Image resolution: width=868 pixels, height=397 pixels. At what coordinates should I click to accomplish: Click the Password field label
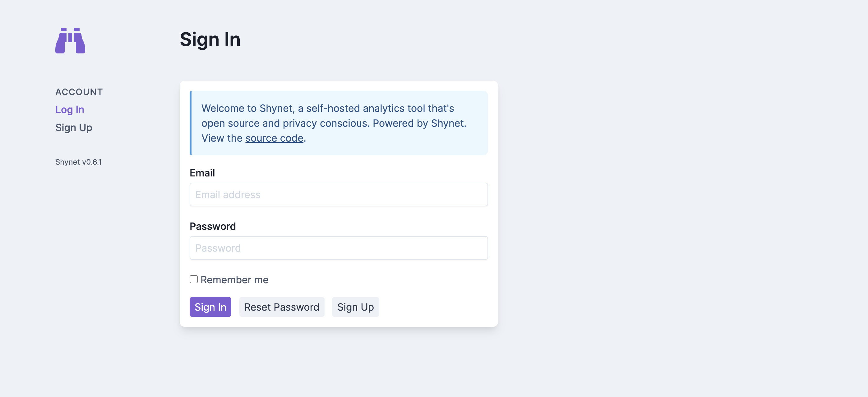coord(213,226)
